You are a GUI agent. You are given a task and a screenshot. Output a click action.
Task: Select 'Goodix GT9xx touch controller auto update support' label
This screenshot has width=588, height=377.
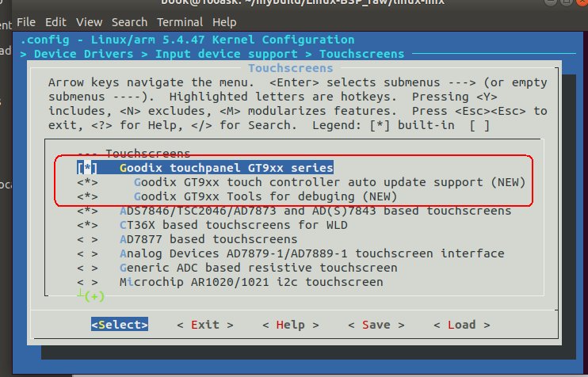click(308, 182)
